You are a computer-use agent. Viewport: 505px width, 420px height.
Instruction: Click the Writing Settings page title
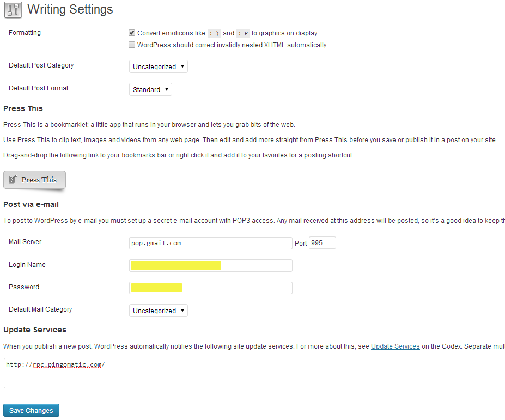tap(70, 9)
